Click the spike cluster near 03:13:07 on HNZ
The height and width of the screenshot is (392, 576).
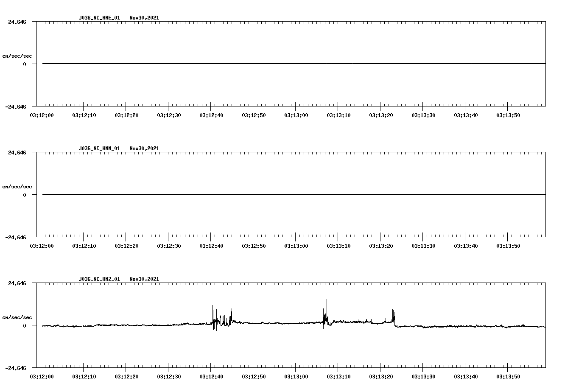[x=326, y=314]
